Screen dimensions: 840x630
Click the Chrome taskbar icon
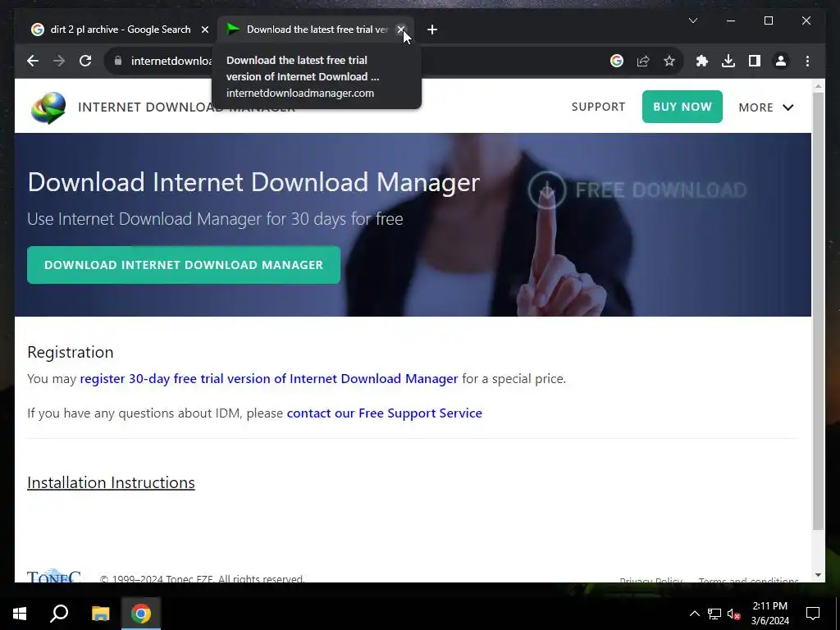pos(141,614)
